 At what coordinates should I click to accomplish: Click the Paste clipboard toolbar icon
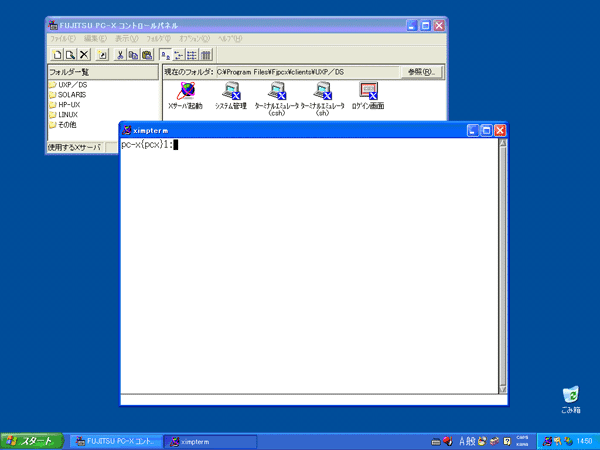(x=147, y=55)
